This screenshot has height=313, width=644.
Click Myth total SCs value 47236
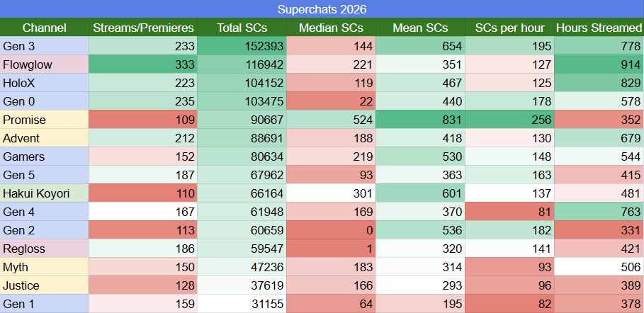point(242,267)
